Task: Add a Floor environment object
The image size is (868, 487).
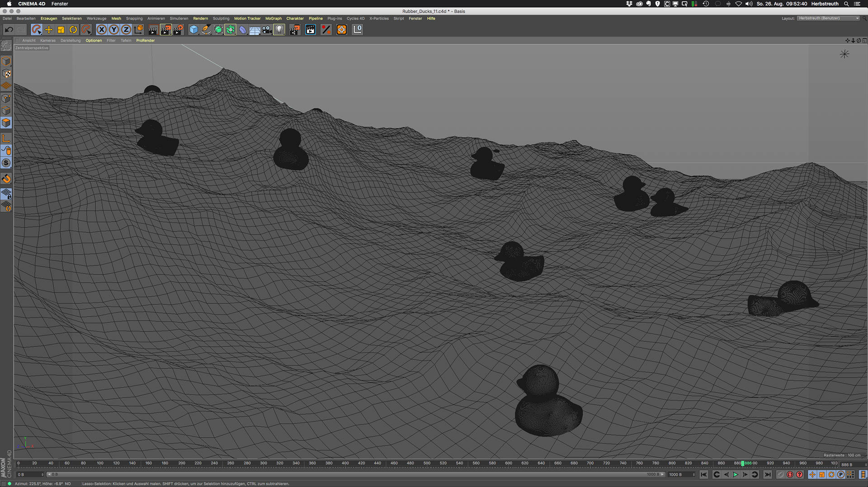Action: coord(255,30)
